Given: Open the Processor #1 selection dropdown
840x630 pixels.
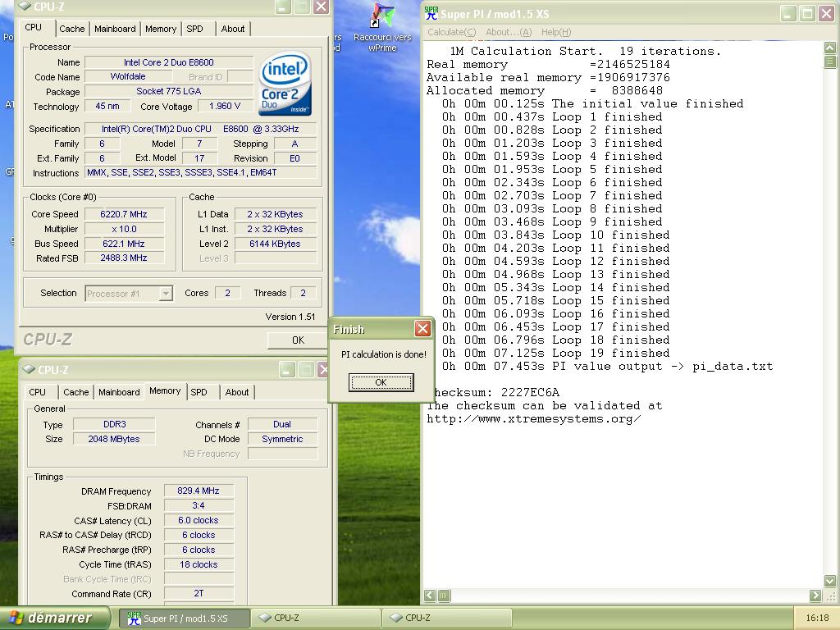Looking at the screenshot, I should 166,294.
